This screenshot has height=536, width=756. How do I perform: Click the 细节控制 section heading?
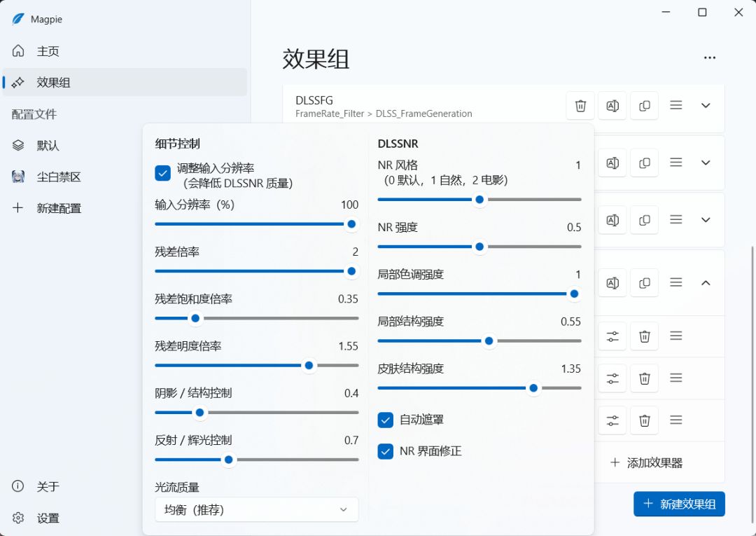coord(177,144)
